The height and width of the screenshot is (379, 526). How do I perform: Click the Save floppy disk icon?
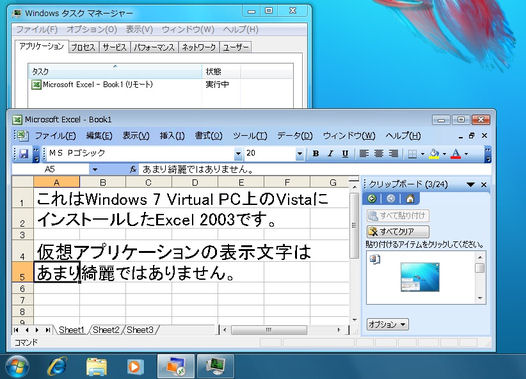pos(23,154)
